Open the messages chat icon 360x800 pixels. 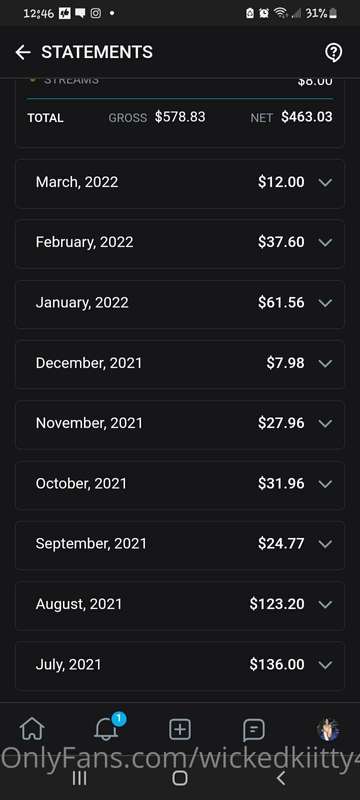253,730
